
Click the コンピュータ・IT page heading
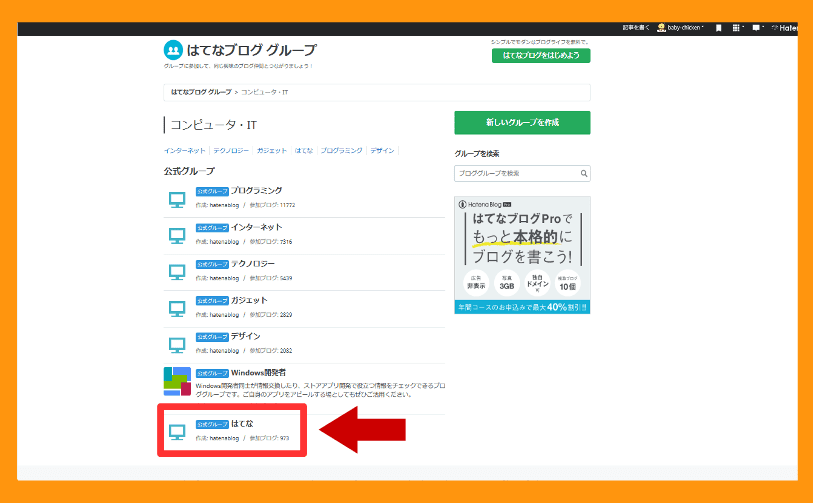[x=214, y=125]
